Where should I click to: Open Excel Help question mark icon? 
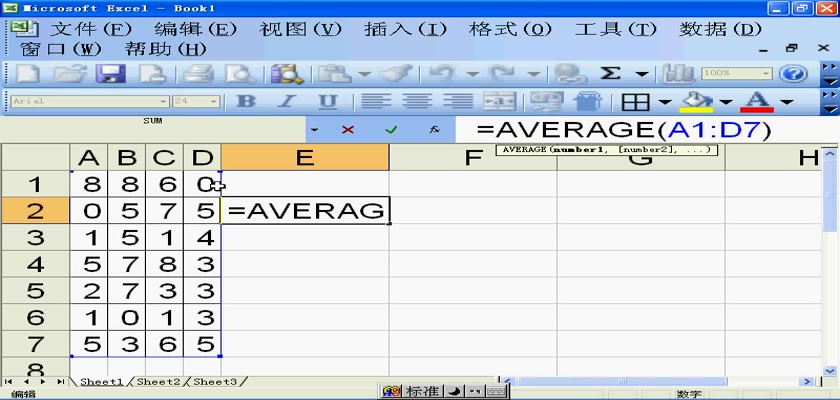[x=793, y=74]
